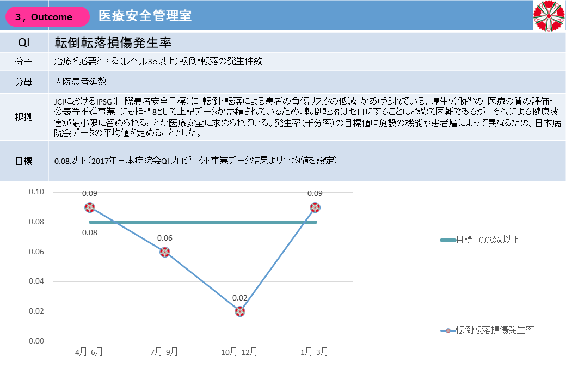Click the pink '3, Outcome' badge
Viewport: 566px width, 392px height.
click(47, 17)
